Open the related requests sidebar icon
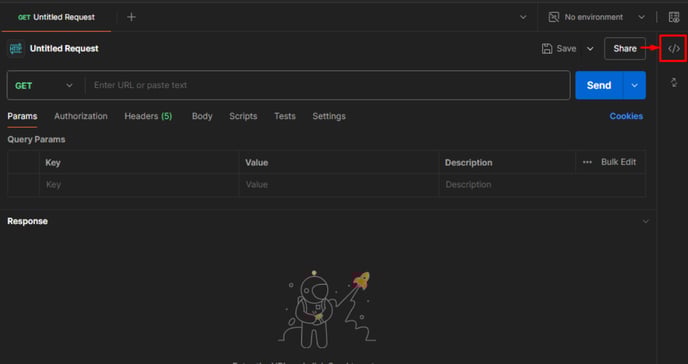Viewport: 688px width, 364px height. click(x=674, y=82)
